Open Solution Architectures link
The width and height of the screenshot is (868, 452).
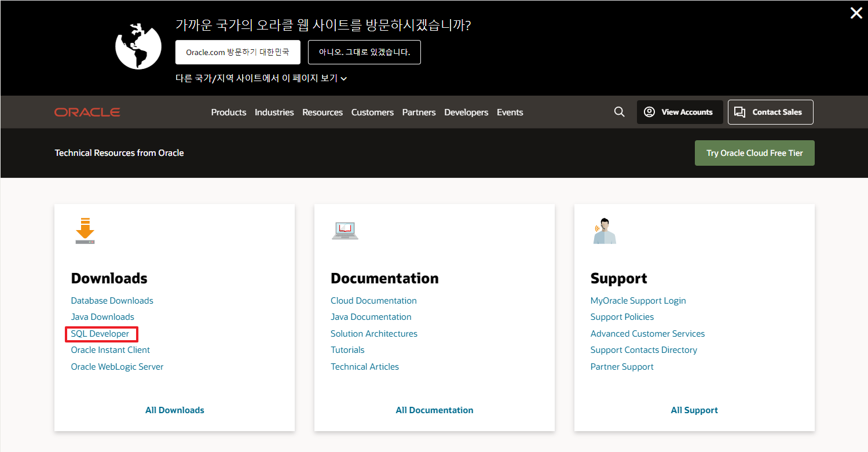click(x=374, y=334)
